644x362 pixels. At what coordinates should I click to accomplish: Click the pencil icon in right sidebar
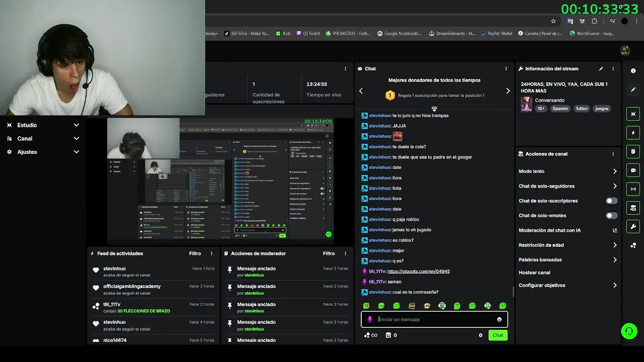(x=633, y=89)
